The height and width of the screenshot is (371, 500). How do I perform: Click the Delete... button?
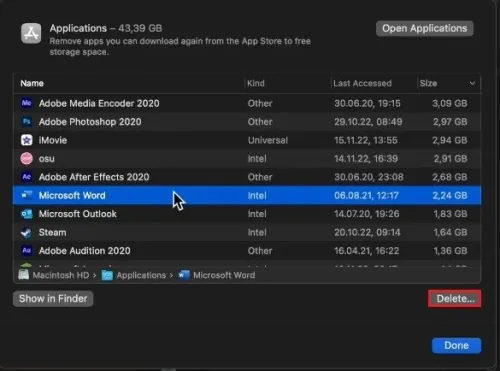[455, 299]
